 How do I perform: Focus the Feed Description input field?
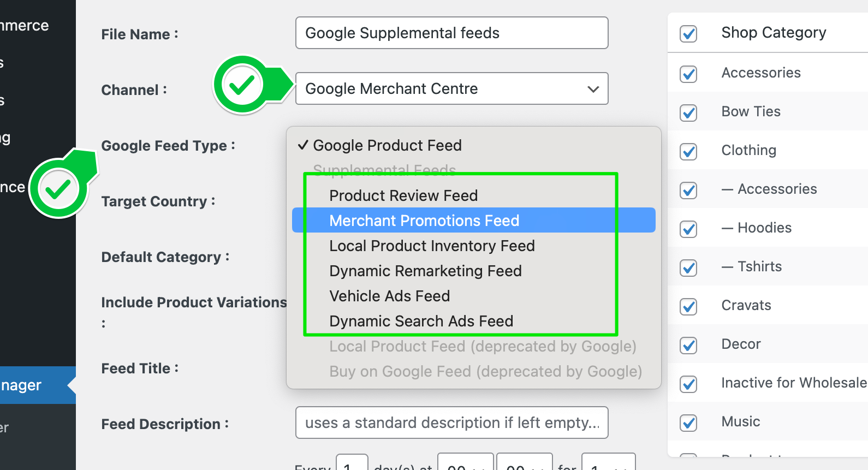451,423
